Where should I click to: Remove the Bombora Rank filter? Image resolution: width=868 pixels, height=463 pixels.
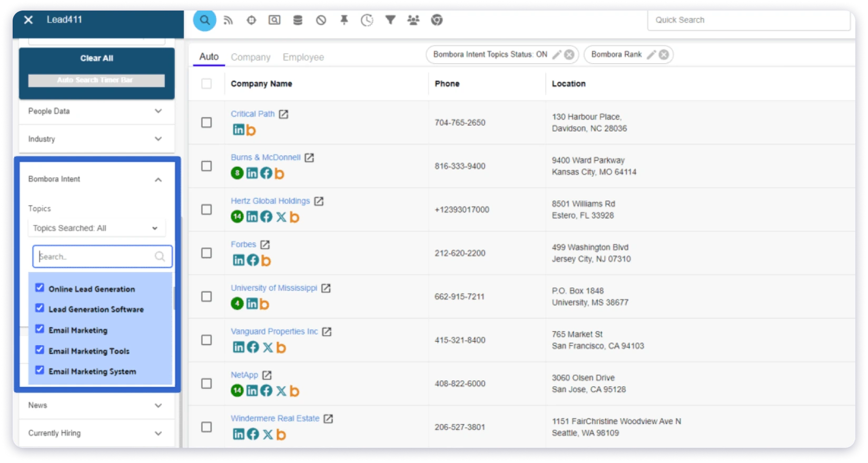(664, 55)
